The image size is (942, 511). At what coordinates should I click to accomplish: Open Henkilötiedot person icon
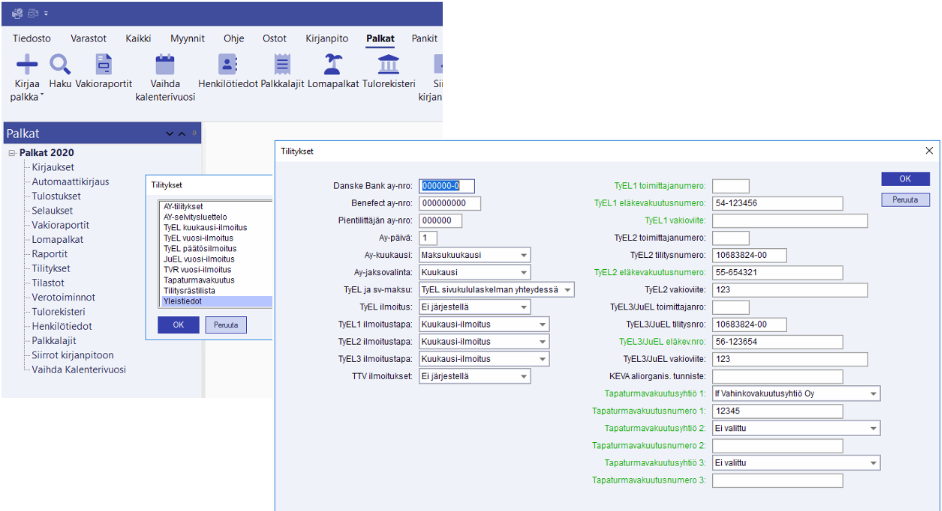tap(228, 65)
